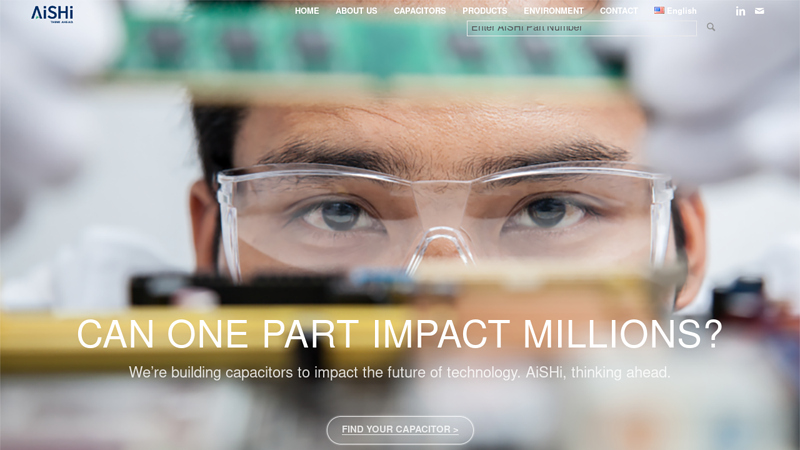The image size is (800, 450).
Task: Focus the AiSHi Part Number search field
Action: [x=582, y=28]
